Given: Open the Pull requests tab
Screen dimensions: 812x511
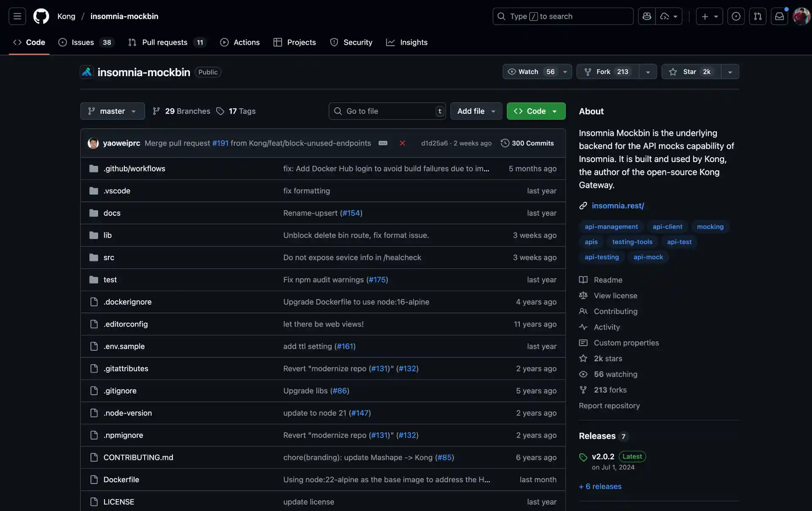Looking at the screenshot, I should 167,42.
